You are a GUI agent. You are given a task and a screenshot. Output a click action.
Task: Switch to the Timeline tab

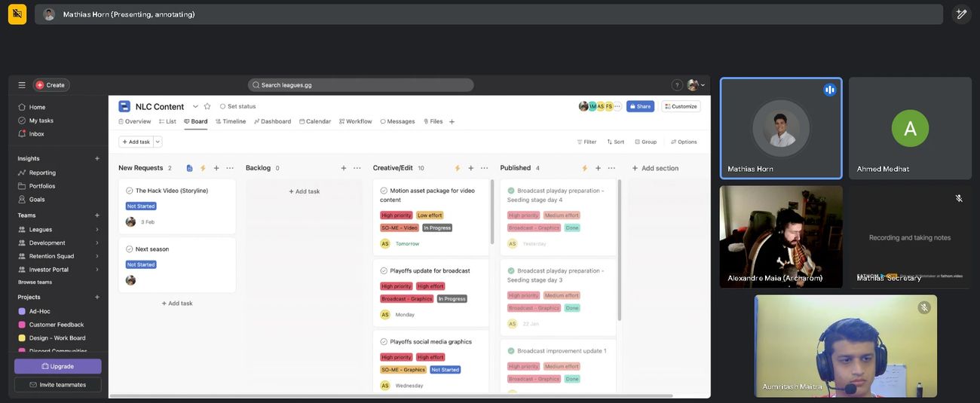click(x=231, y=121)
